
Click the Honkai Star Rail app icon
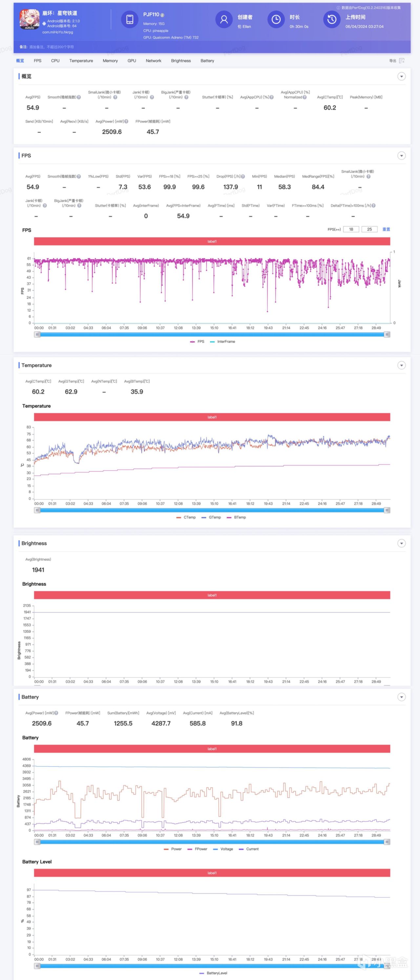click(29, 19)
